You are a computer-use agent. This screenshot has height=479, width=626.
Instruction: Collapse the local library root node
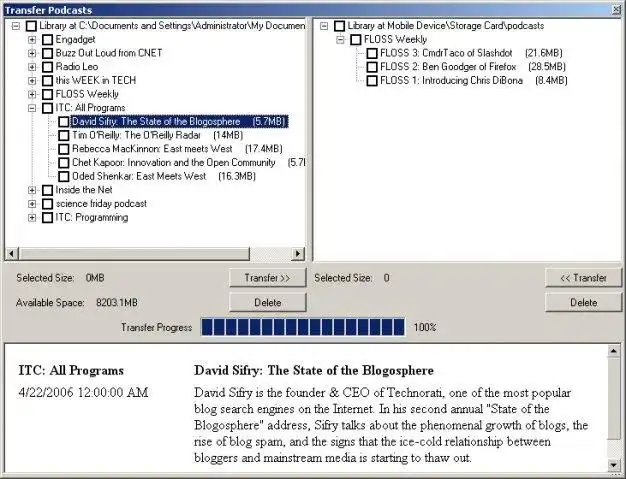(x=16, y=26)
